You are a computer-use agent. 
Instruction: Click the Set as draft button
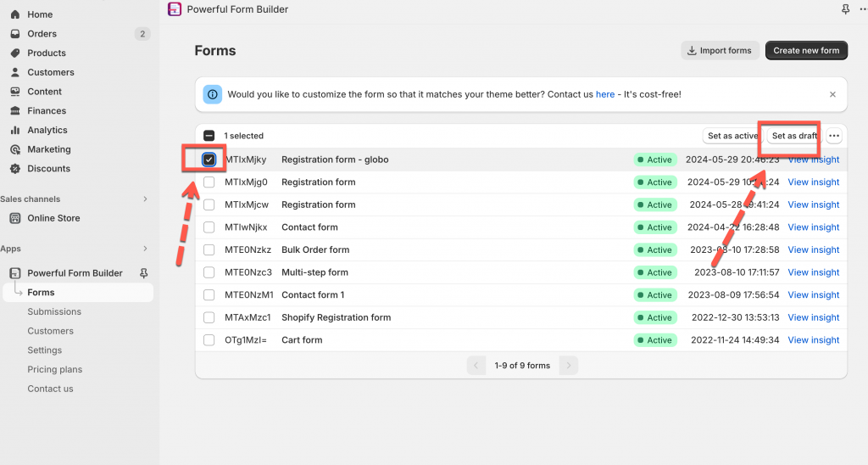pyautogui.click(x=794, y=136)
